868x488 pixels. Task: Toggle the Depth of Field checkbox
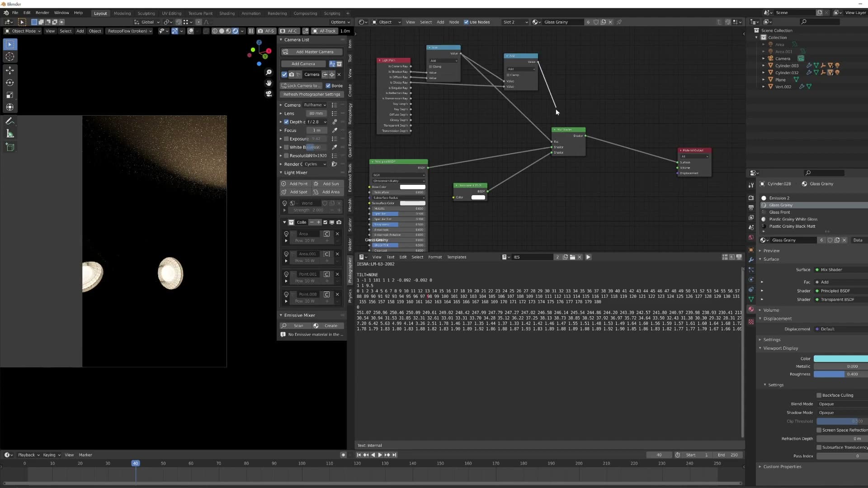click(x=286, y=122)
